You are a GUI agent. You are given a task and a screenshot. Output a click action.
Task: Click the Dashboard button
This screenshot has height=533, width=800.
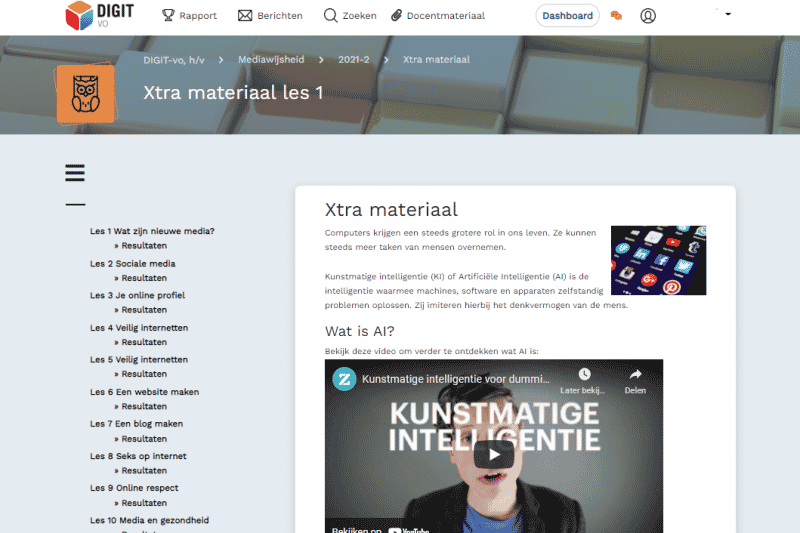(567, 16)
